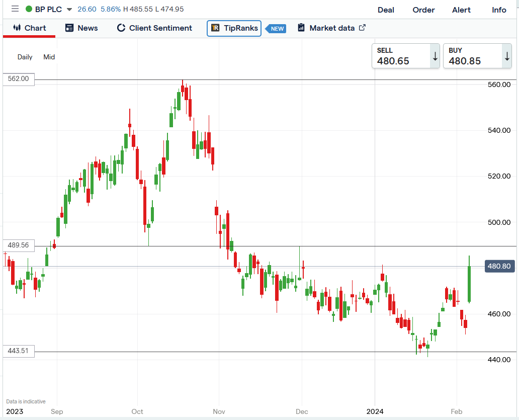Click the Data is indicative notice
This screenshot has width=519, height=420.
click(26, 401)
